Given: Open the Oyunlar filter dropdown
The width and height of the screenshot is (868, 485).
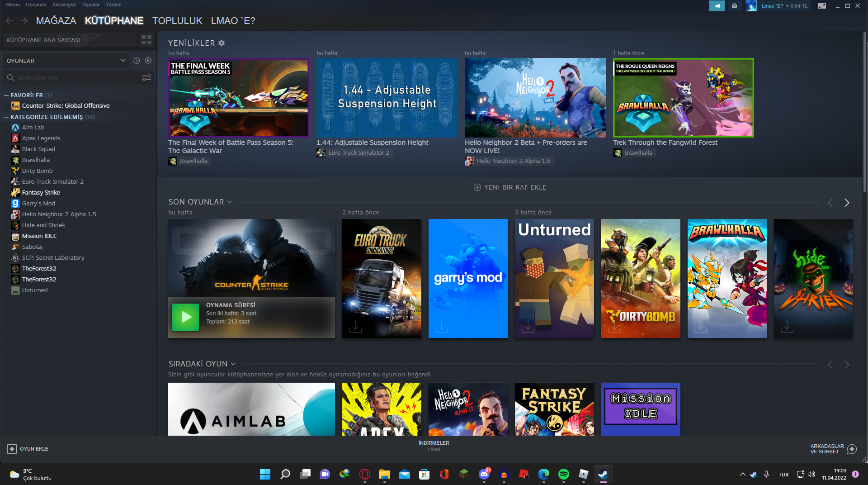Looking at the screenshot, I should (x=66, y=61).
